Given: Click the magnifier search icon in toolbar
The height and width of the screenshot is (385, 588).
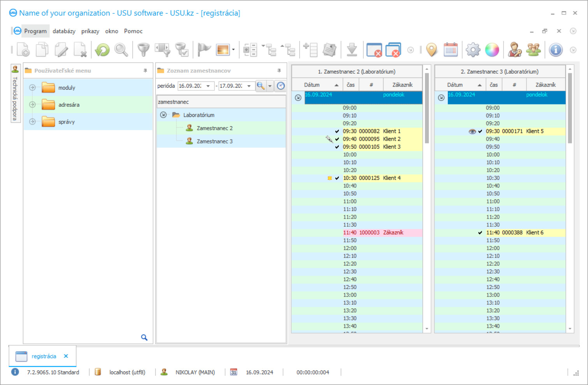Looking at the screenshot, I should click(x=121, y=50).
